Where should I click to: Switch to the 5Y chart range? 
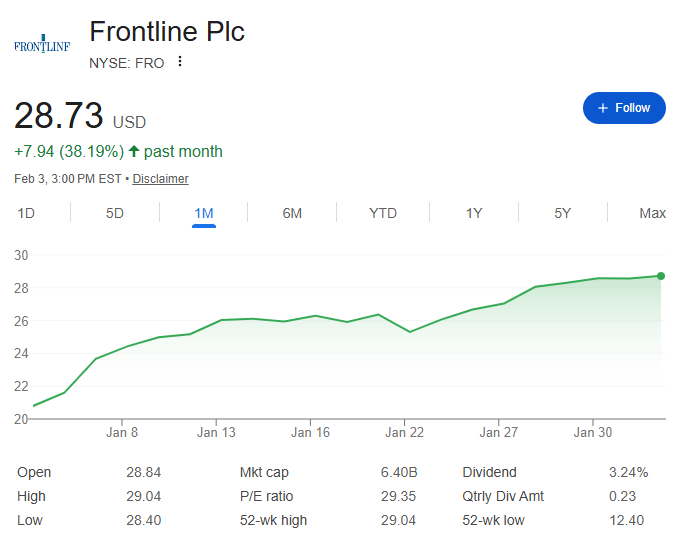point(563,213)
